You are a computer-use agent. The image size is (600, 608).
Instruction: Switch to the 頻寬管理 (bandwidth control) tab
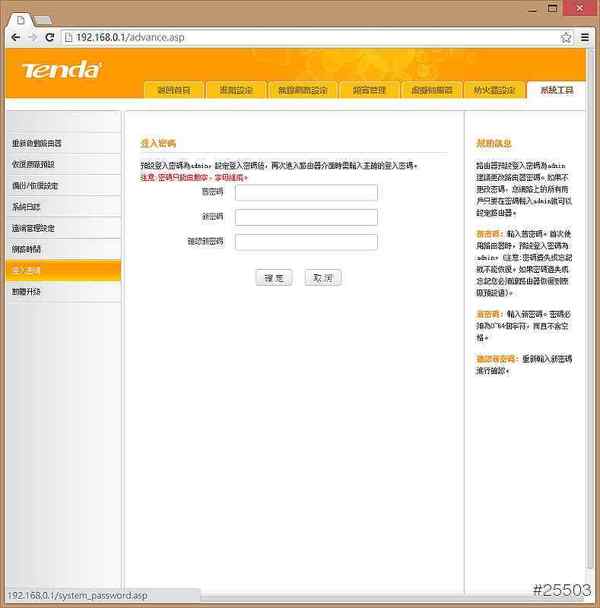[x=369, y=90]
